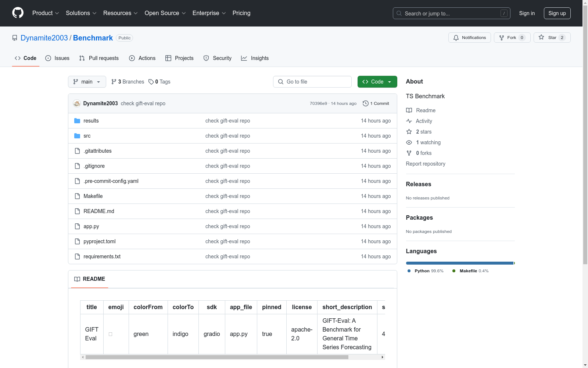Switch to the Pull requests tab
This screenshot has width=588, height=368.
click(x=99, y=58)
